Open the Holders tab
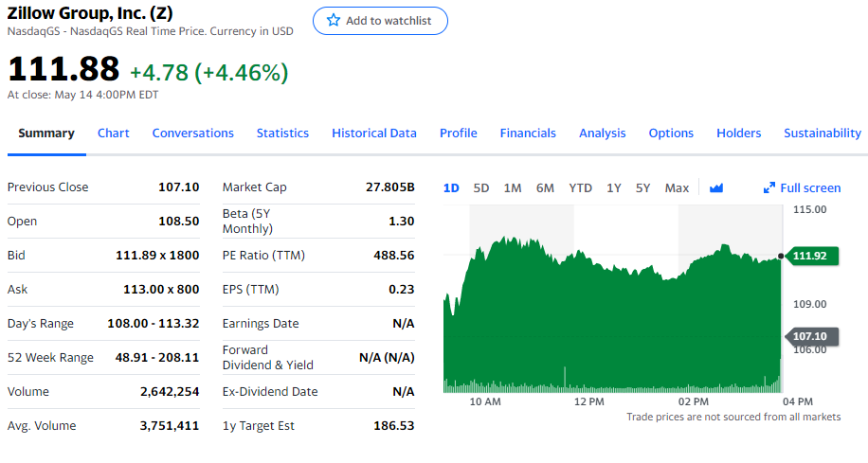 point(739,134)
